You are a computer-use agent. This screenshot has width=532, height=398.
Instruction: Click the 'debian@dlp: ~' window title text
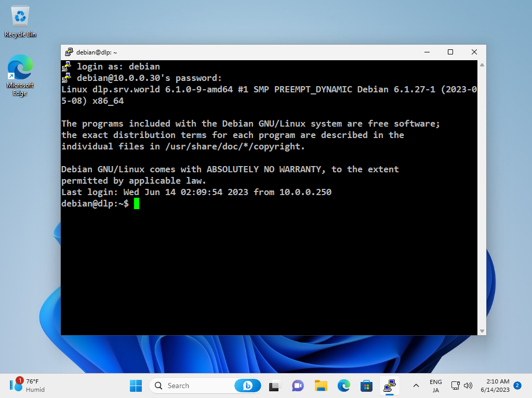pyautogui.click(x=97, y=52)
